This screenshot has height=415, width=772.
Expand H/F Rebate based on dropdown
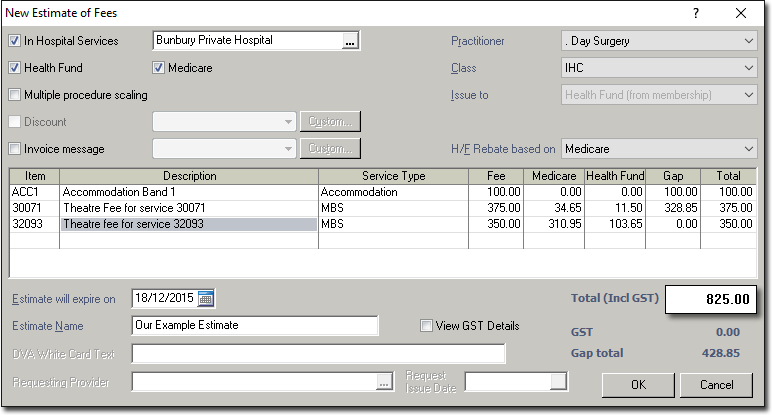pos(749,149)
